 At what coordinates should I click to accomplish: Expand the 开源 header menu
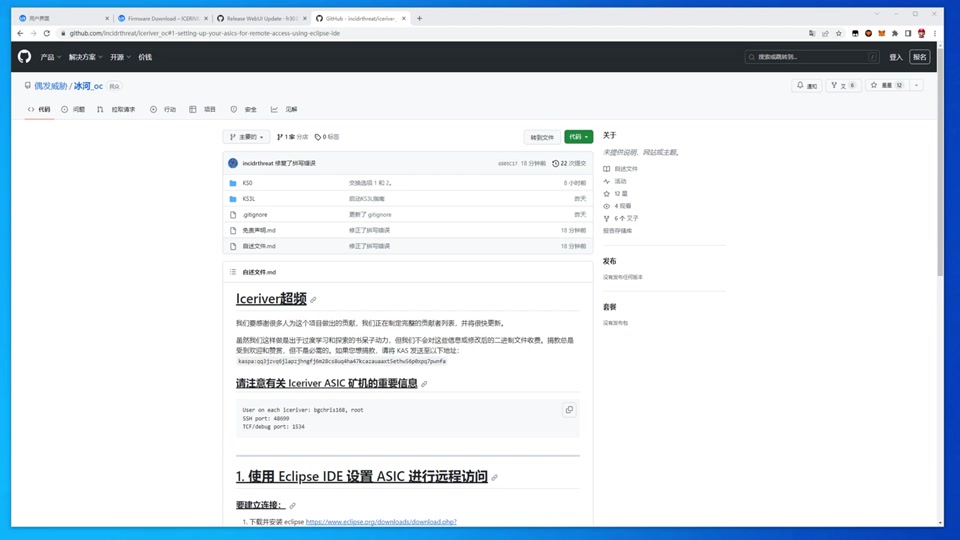(120, 57)
